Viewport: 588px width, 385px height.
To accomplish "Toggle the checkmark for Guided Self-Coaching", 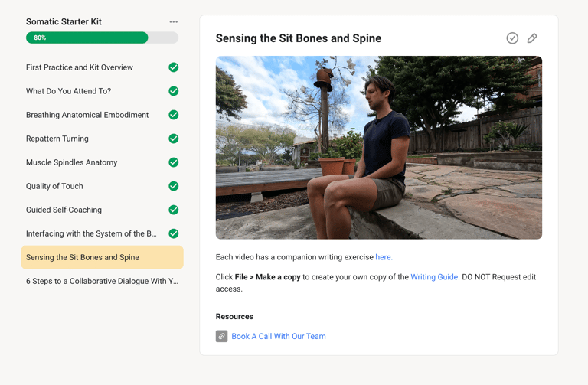I will [173, 210].
